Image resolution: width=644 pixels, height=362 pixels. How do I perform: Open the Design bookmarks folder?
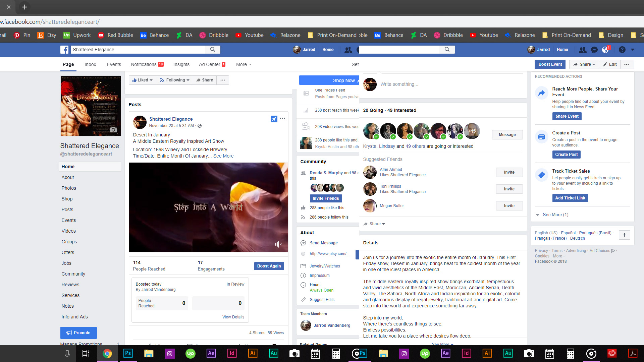pos(611,35)
